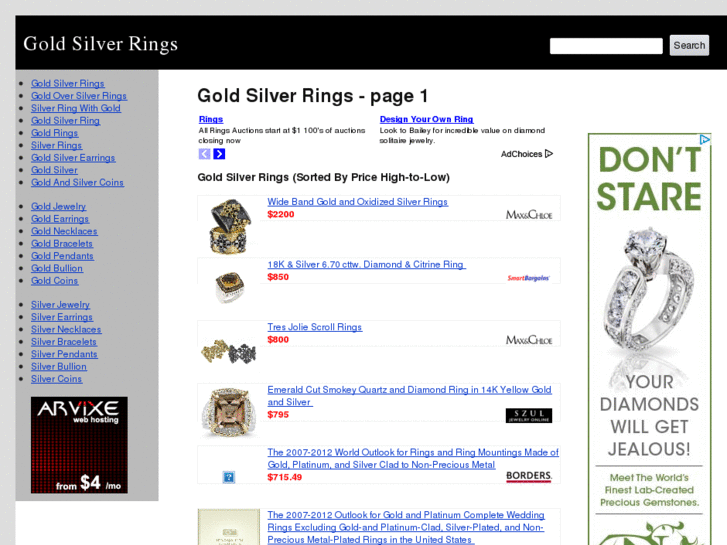The width and height of the screenshot is (727, 545).
Task: Click the Borders store logo
Action: pyautogui.click(x=529, y=476)
